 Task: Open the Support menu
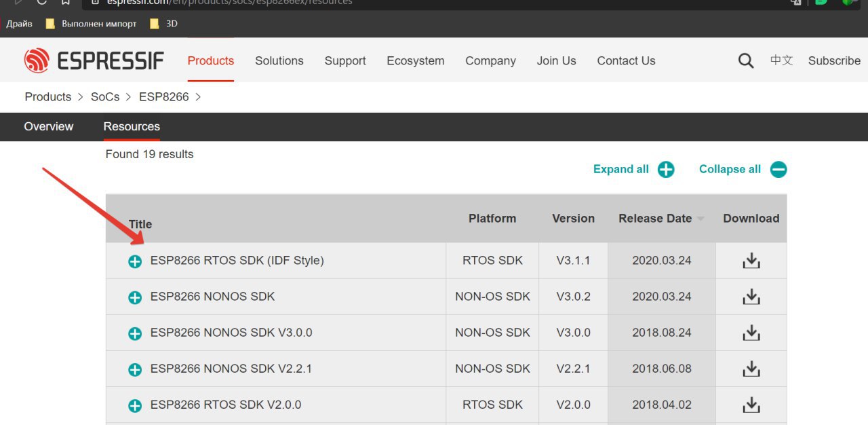coord(345,61)
